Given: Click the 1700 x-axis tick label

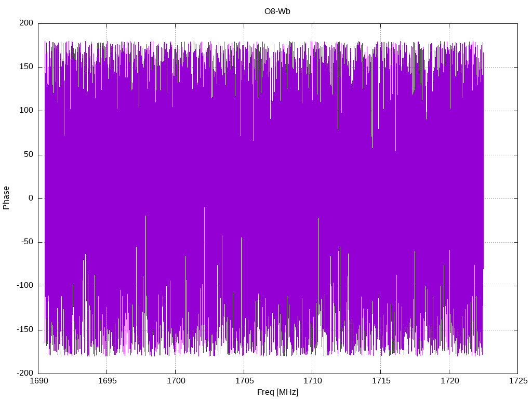Looking at the screenshot, I should tap(176, 381).
